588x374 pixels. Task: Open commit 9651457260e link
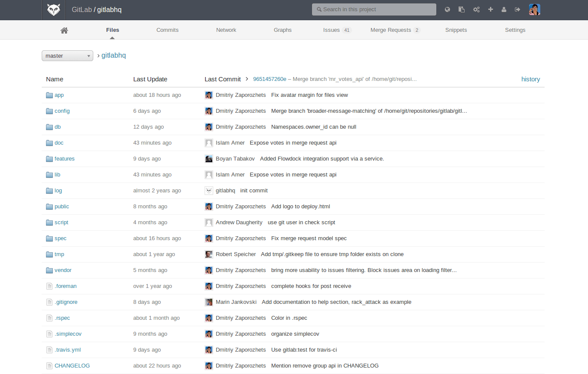269,79
